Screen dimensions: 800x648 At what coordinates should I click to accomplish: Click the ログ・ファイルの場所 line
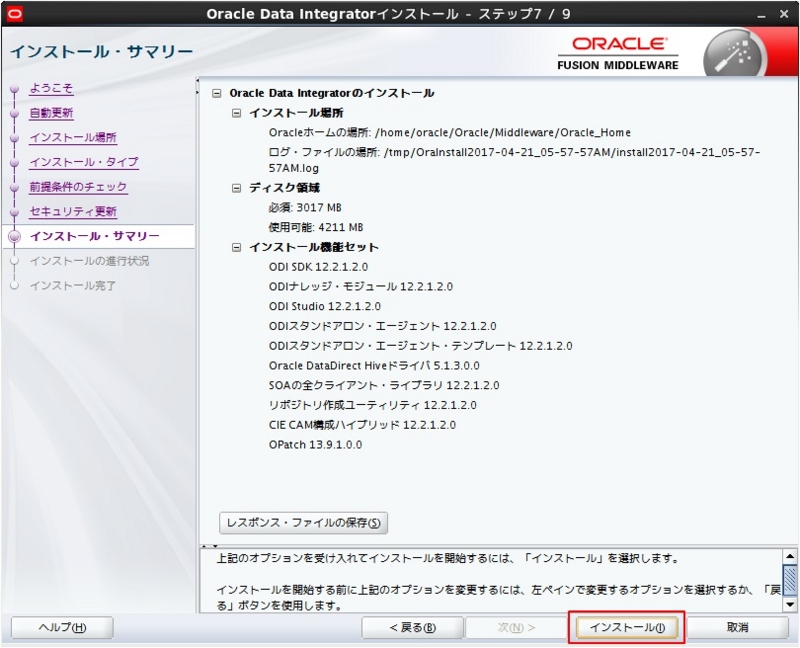pyautogui.click(x=514, y=160)
